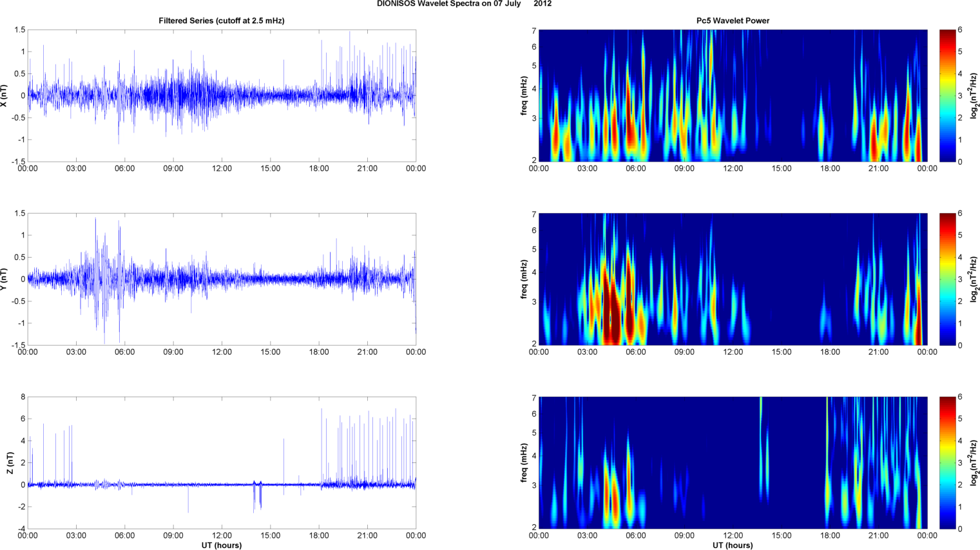Image resolution: width=980 pixels, height=550 pixels.
Task: Click 'UT (hours)' label under the bottom wavelet spectrum
Action: pyautogui.click(x=733, y=545)
